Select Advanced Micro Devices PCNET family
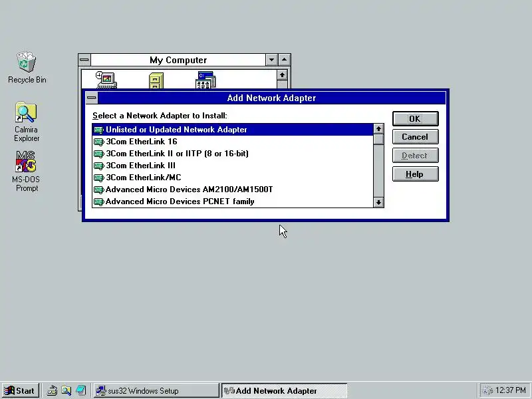The height and width of the screenshot is (399, 532). [x=233, y=201]
